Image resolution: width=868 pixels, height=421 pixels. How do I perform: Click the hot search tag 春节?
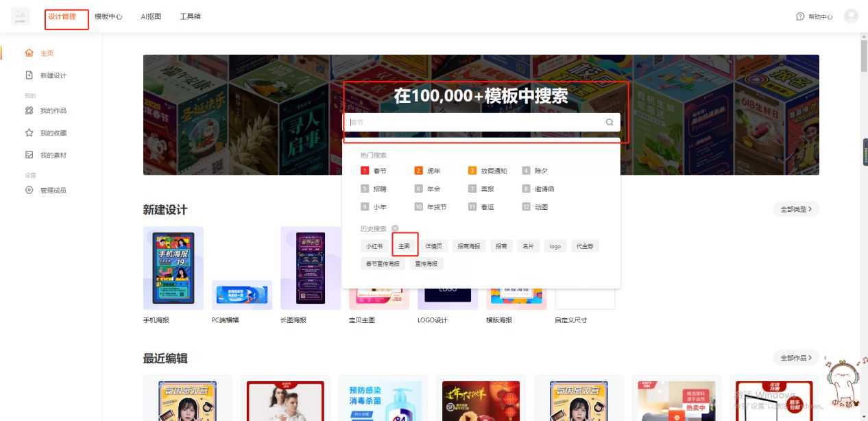click(x=381, y=170)
